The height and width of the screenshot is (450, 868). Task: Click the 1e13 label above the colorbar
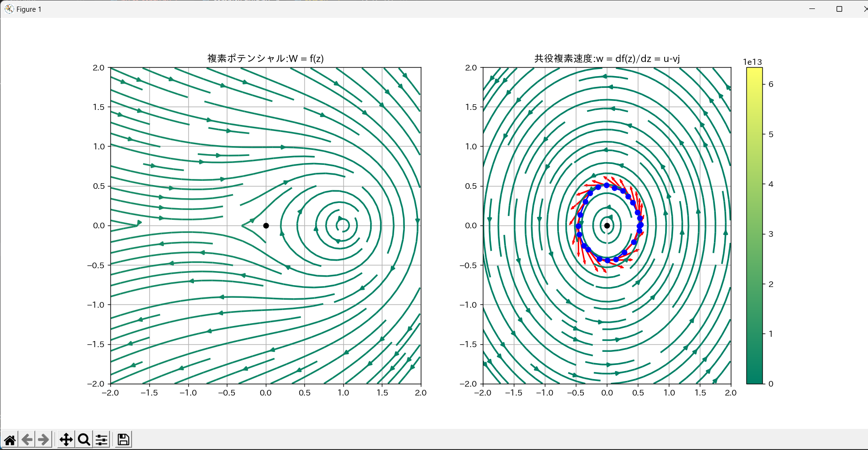click(x=752, y=61)
